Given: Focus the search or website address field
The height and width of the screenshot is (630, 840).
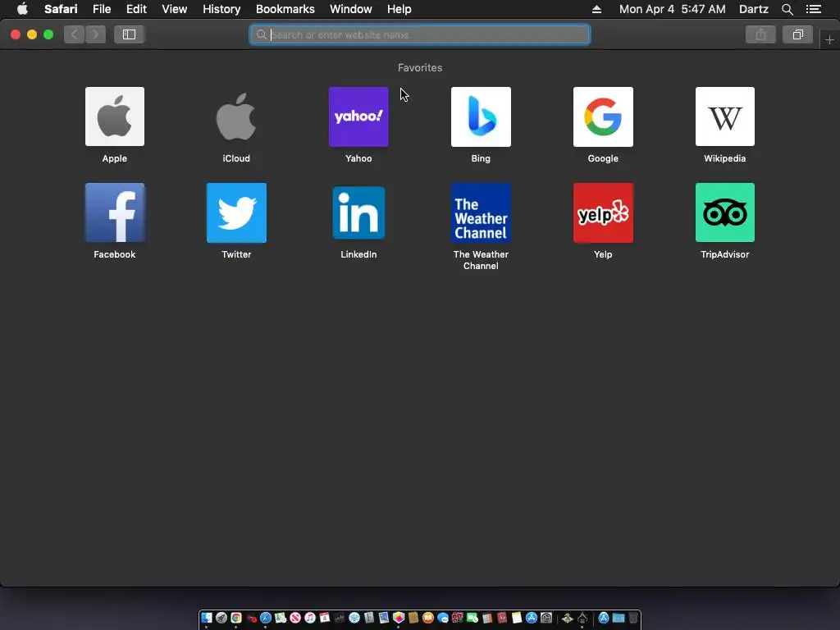Looking at the screenshot, I should pyautogui.click(x=420, y=34).
